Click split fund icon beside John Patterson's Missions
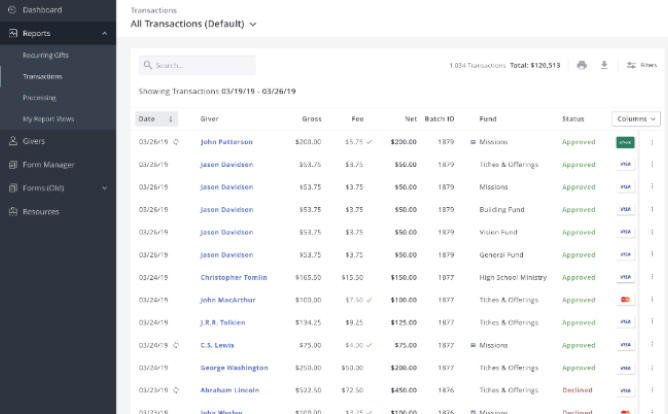668x414 pixels. click(473, 142)
